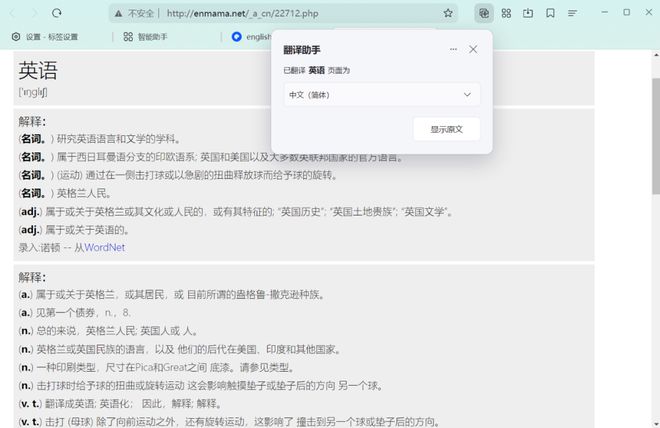Image resolution: width=660 pixels, height=428 pixels.
Task: Open the four-squares smart assistant toolbar icon
Action: 506,13
